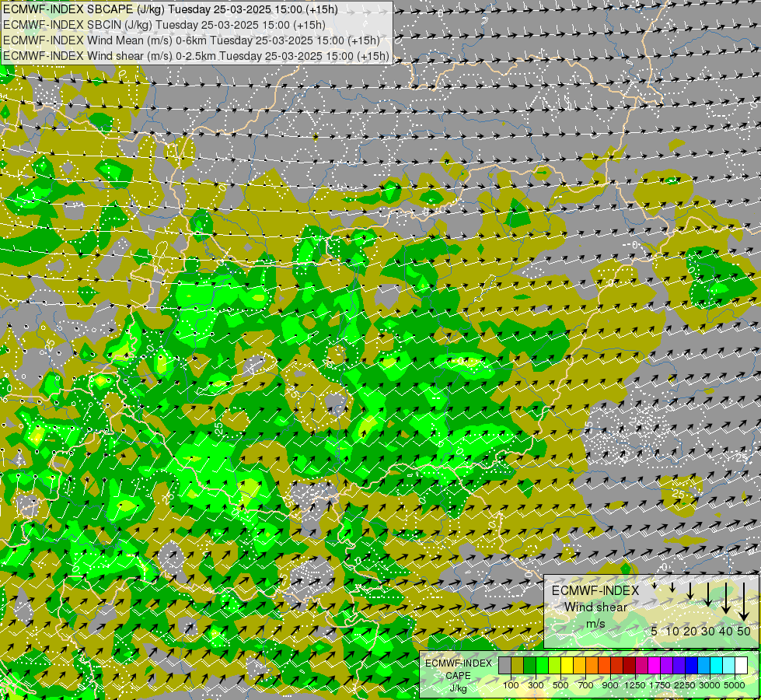Click the 10 m/s wind shear arrow
The height and width of the screenshot is (700, 761).
coord(672,587)
